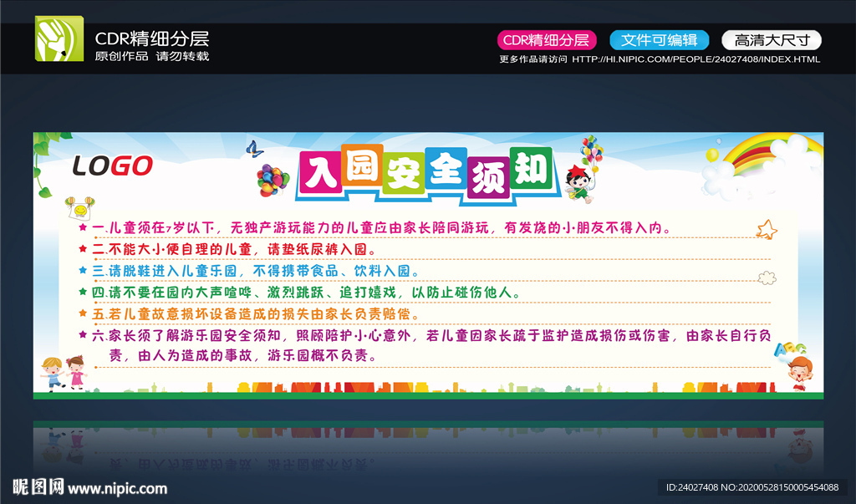Screen dimensions: 856x504
Task: Open the HTTP://HI.NIPIC.COM/PEOPLE/24027408/INDEX.HTML link
Action: (696, 59)
